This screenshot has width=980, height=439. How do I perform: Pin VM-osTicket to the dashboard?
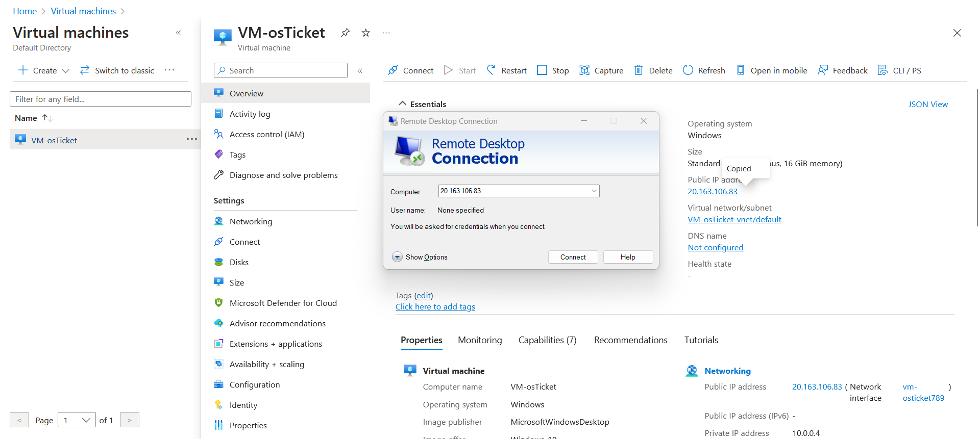pyautogui.click(x=346, y=33)
